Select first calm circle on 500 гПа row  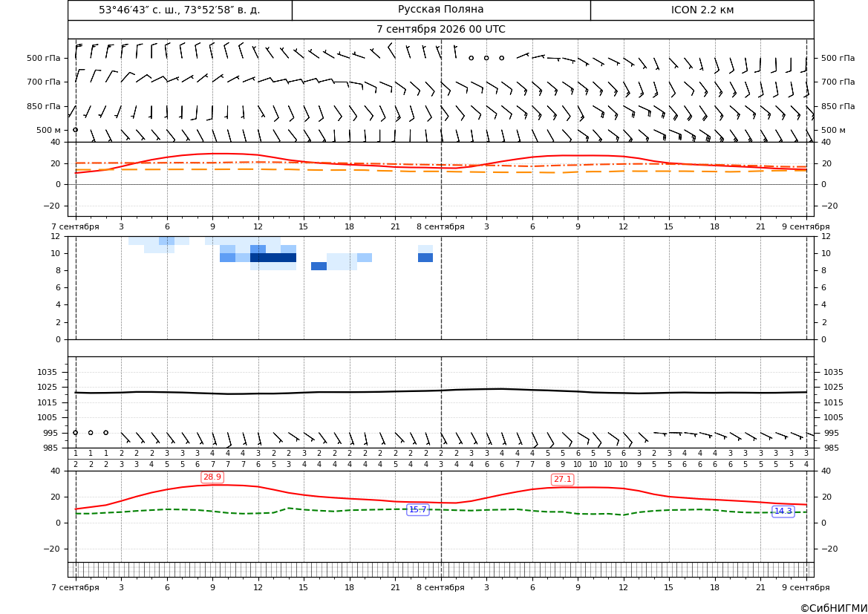(471, 58)
